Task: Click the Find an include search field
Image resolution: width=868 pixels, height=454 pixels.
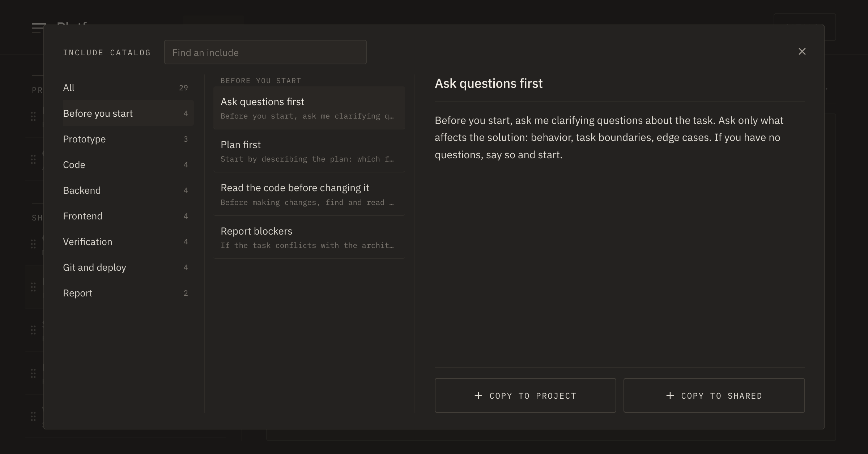Action: 265,52
